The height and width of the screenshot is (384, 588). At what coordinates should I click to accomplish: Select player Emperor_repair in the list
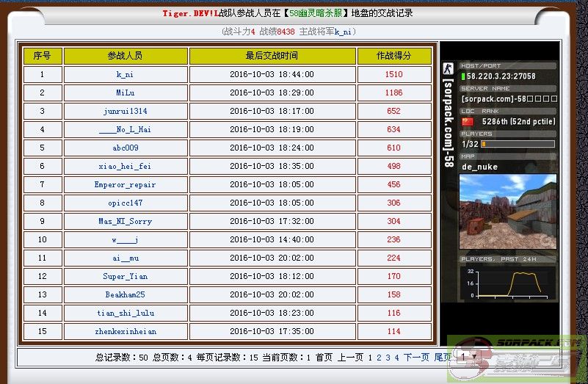tap(125, 185)
